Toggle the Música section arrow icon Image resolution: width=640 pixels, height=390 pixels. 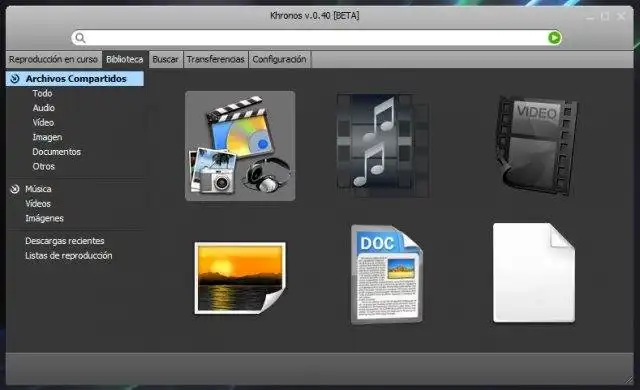[x=15, y=189]
